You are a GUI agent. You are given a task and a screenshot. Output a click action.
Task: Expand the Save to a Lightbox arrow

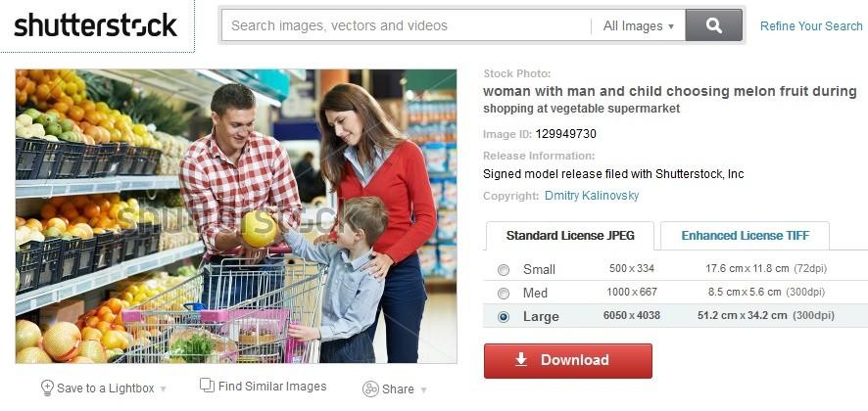pyautogui.click(x=163, y=389)
